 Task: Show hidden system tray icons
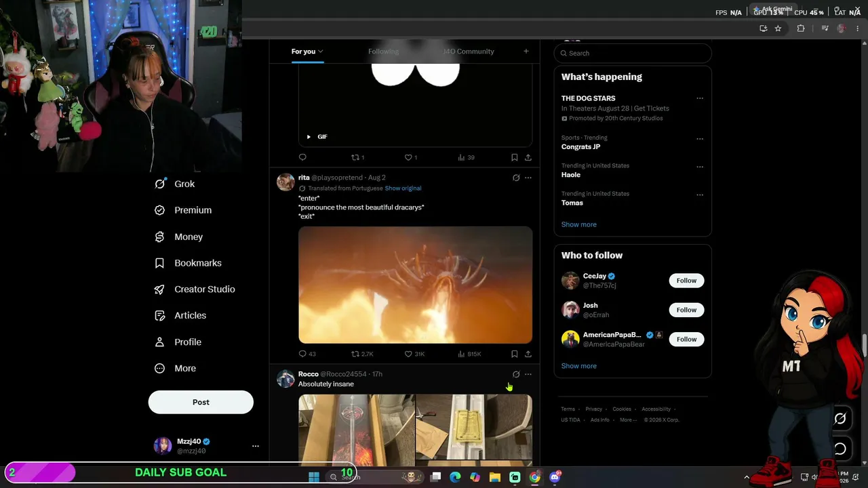point(747,477)
